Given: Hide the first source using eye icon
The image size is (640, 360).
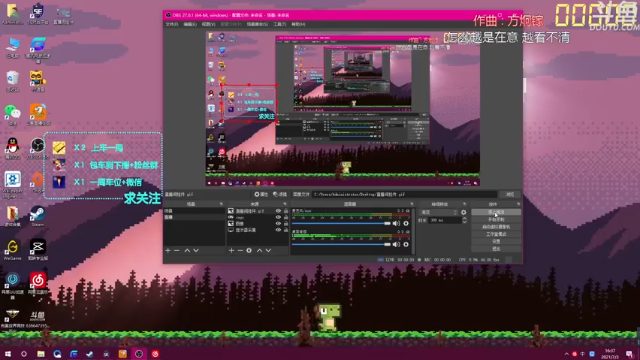Looking at the screenshot, I should point(278,211).
